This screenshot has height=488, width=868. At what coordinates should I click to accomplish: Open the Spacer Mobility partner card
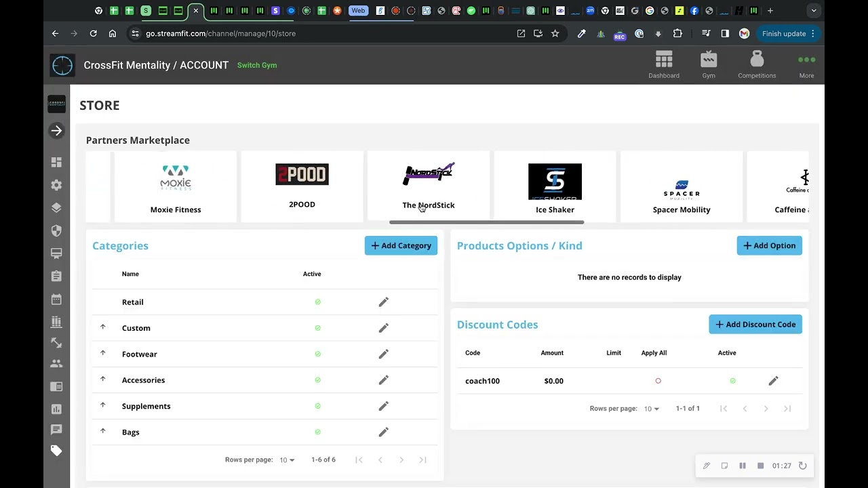(682, 187)
